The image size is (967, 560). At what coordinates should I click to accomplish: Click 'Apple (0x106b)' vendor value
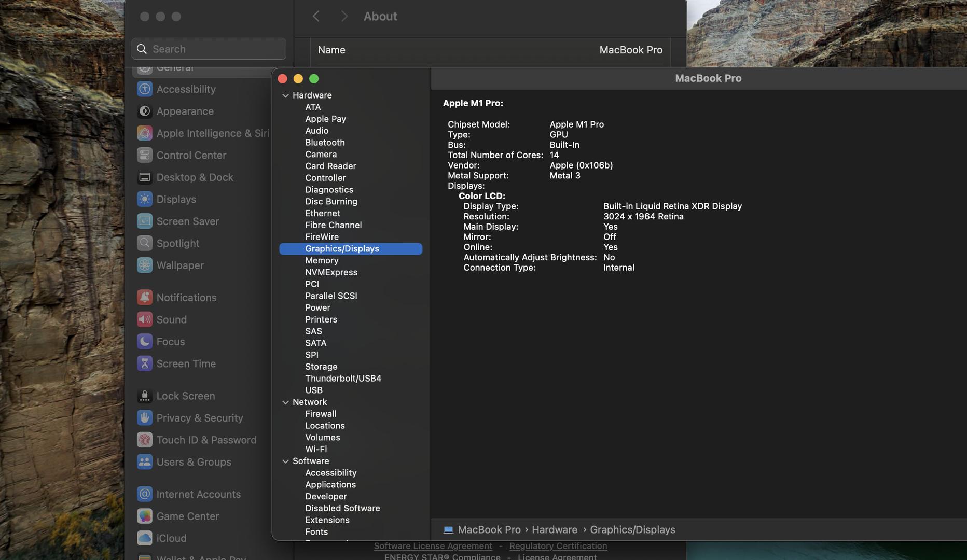[581, 165]
